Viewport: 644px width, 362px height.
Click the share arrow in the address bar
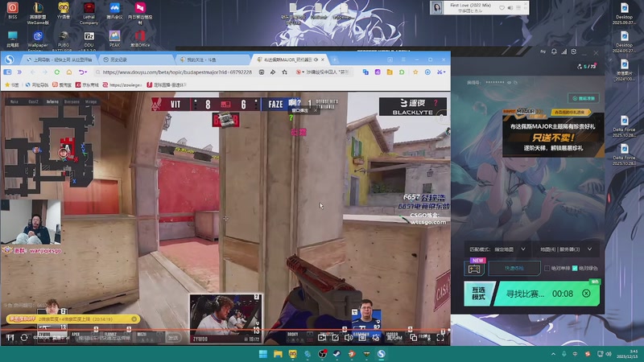tap(273, 72)
